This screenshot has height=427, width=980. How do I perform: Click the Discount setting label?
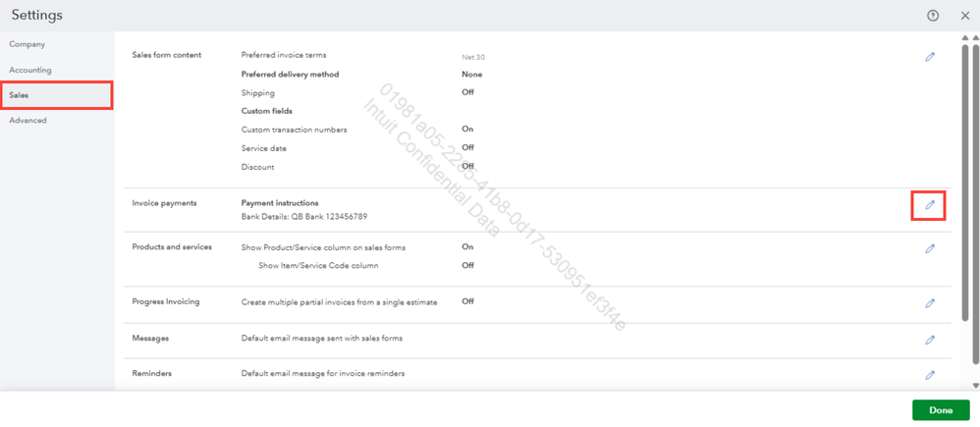point(257,167)
